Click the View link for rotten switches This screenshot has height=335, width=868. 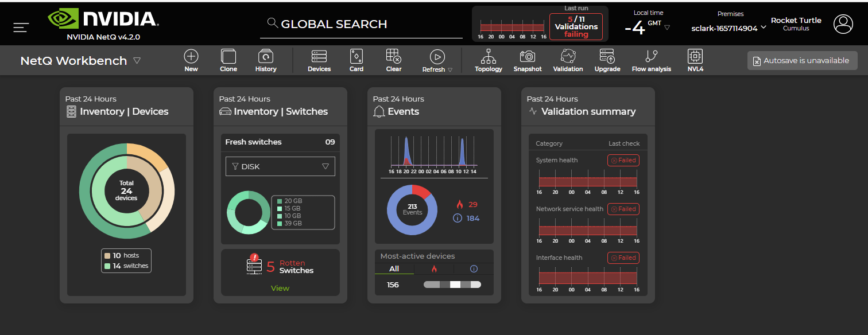tap(280, 288)
